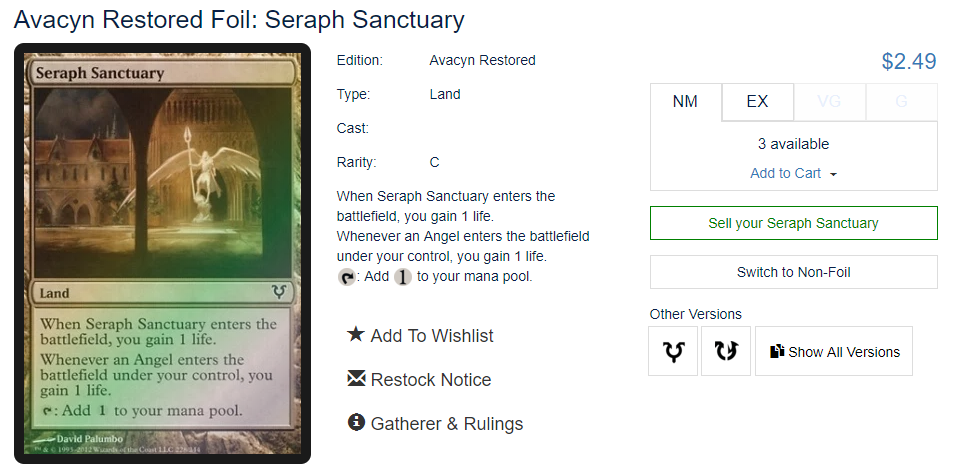The image size is (954, 468).
Task: Click the star icon beside Add To Wishlist
Action: click(356, 334)
